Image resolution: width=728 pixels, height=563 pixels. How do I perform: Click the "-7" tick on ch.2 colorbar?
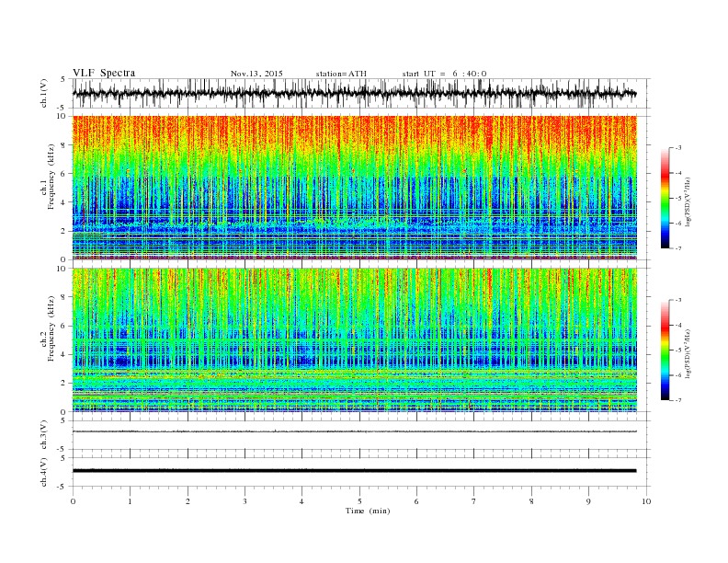coord(678,400)
